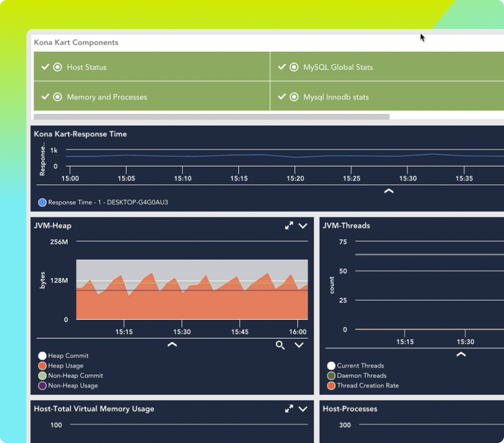504x443 pixels.
Task: Click the 15:35 label on Response Time chart
Action: pos(464,178)
